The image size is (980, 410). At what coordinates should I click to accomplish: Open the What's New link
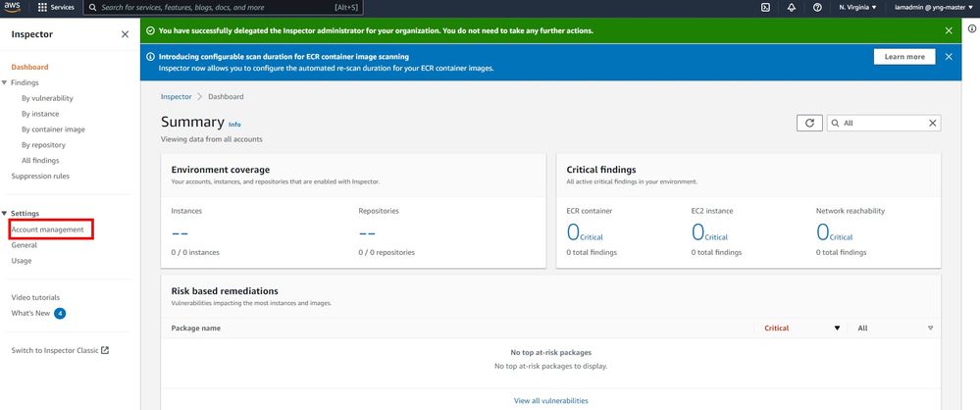point(30,313)
